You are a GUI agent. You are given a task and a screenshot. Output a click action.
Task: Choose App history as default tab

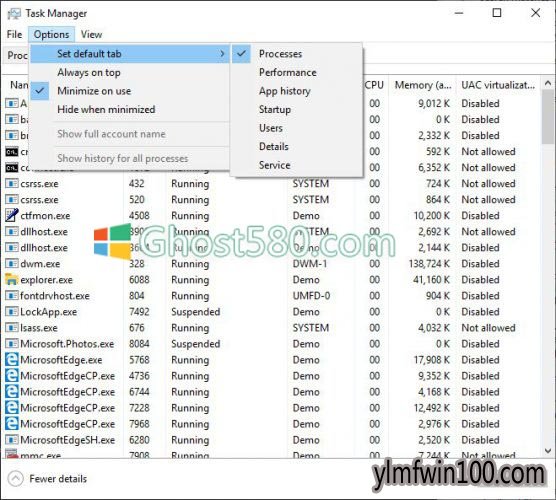click(x=296, y=91)
